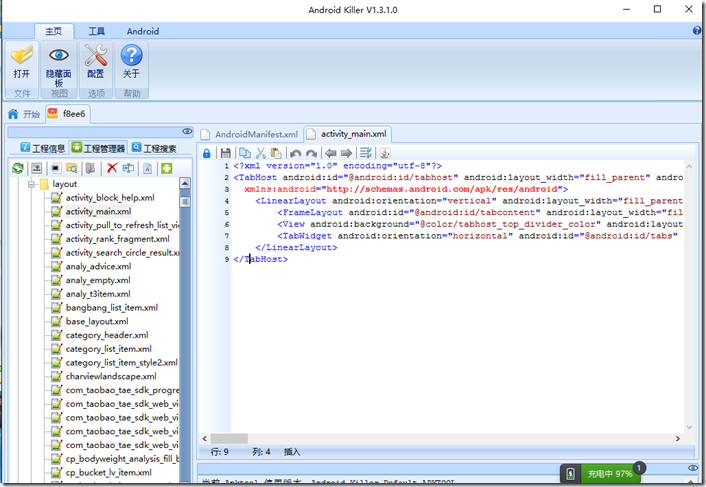Select the activity_main.xml editor tab
This screenshot has width=706, height=487.
[x=348, y=134]
